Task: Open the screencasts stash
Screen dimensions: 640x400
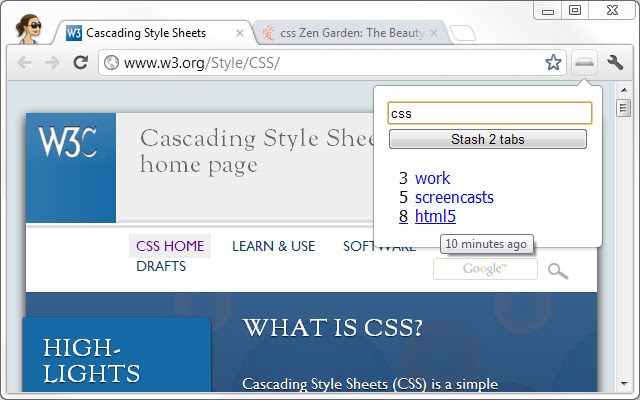Action: (x=454, y=198)
